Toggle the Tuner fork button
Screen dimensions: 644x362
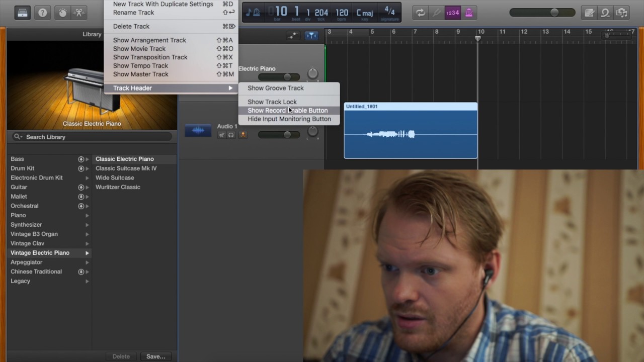pyautogui.click(x=436, y=13)
